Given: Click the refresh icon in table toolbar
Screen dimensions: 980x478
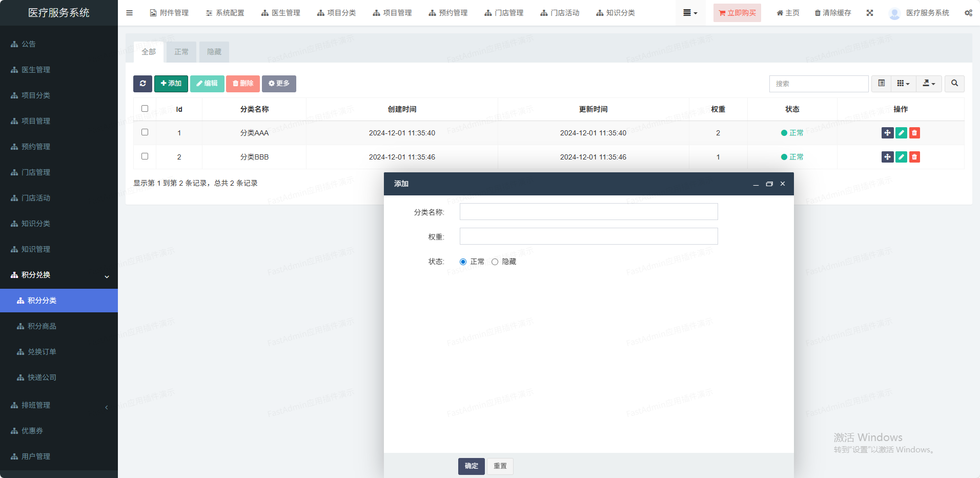Looking at the screenshot, I should pos(142,84).
